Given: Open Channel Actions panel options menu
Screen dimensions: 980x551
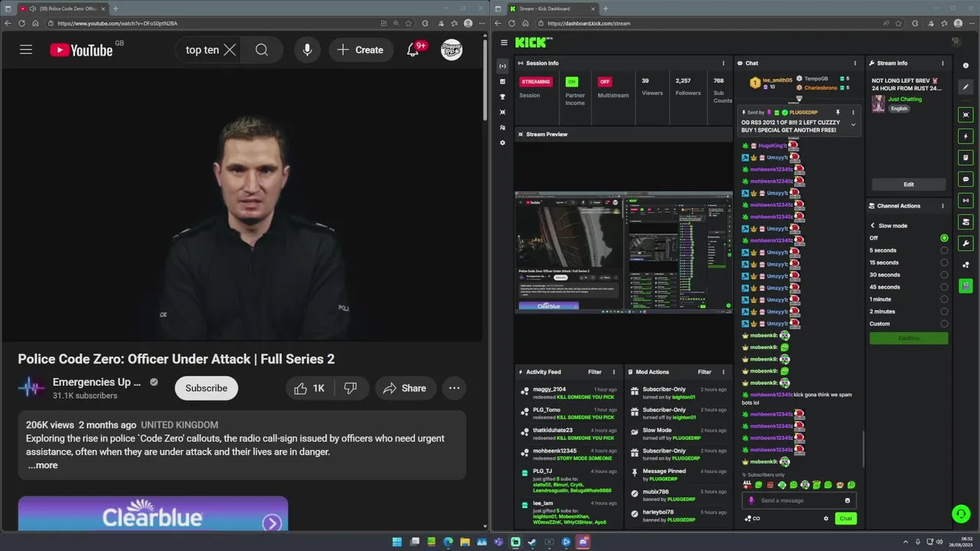Looking at the screenshot, I should pos(942,206).
